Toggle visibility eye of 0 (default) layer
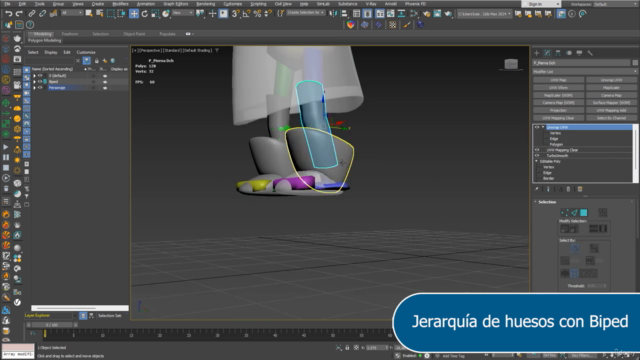This screenshot has width=640, height=360. pos(40,76)
